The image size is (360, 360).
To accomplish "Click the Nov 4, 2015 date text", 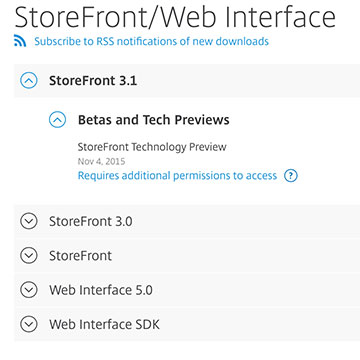I will coord(101,162).
